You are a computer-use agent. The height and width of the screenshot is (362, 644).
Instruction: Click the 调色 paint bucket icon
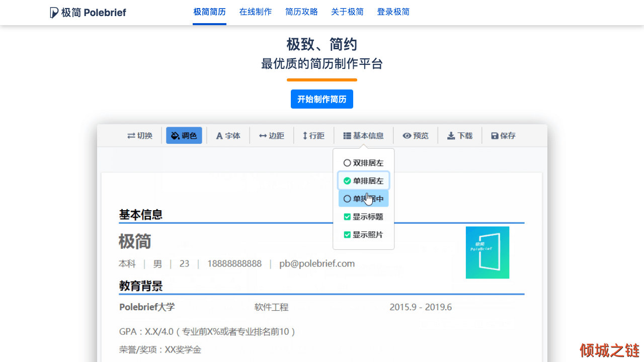[175, 136]
